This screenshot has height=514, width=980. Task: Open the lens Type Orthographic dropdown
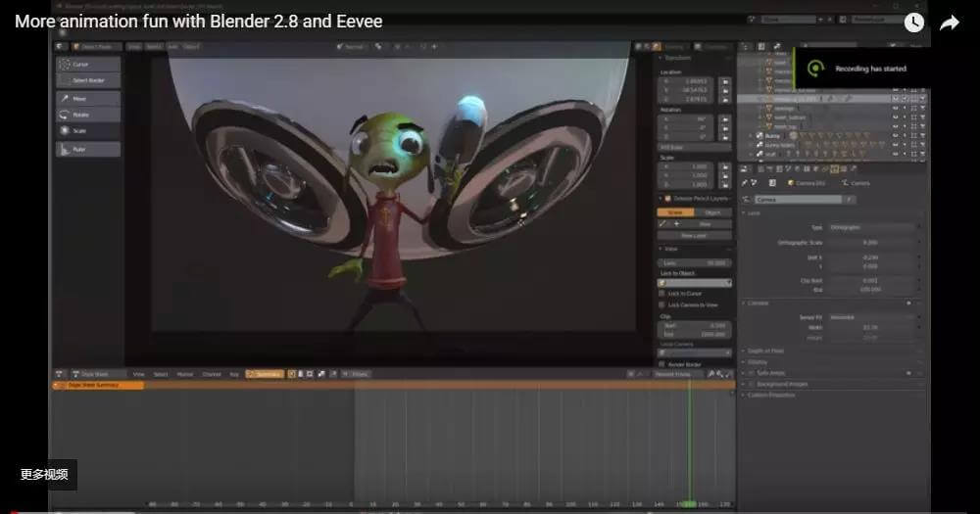pos(872,227)
